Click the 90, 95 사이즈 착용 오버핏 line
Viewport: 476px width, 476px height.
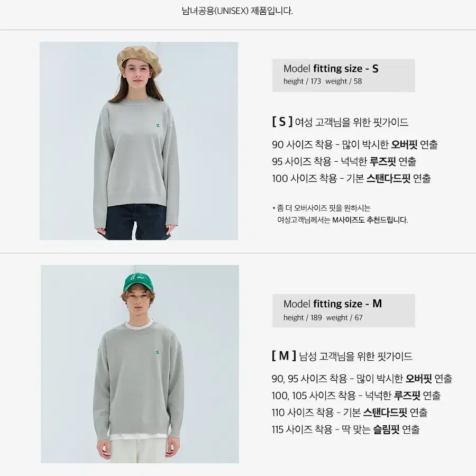[x=362, y=379]
